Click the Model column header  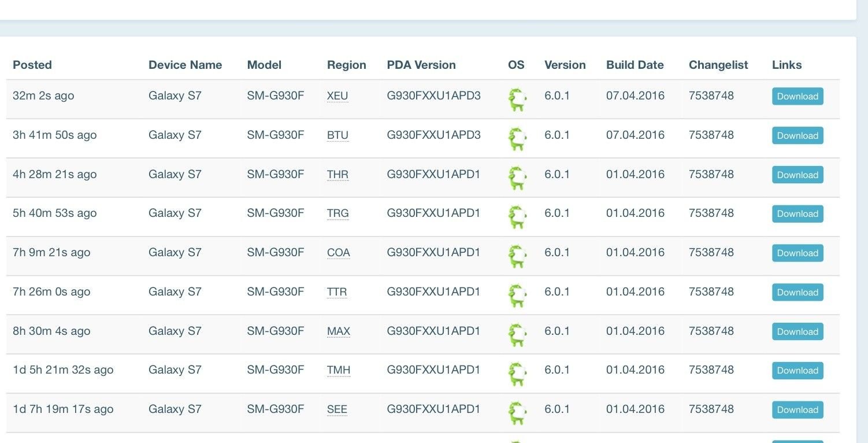264,65
